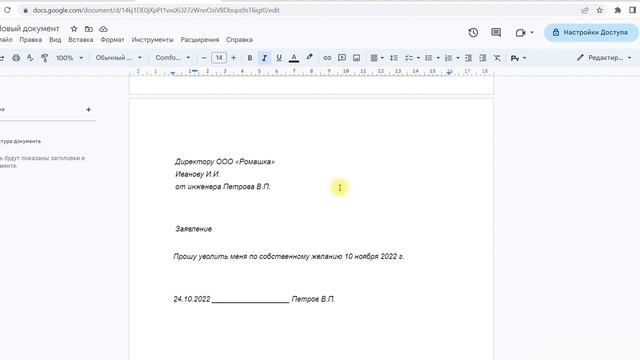Expand the checklist options arrow

[418, 58]
